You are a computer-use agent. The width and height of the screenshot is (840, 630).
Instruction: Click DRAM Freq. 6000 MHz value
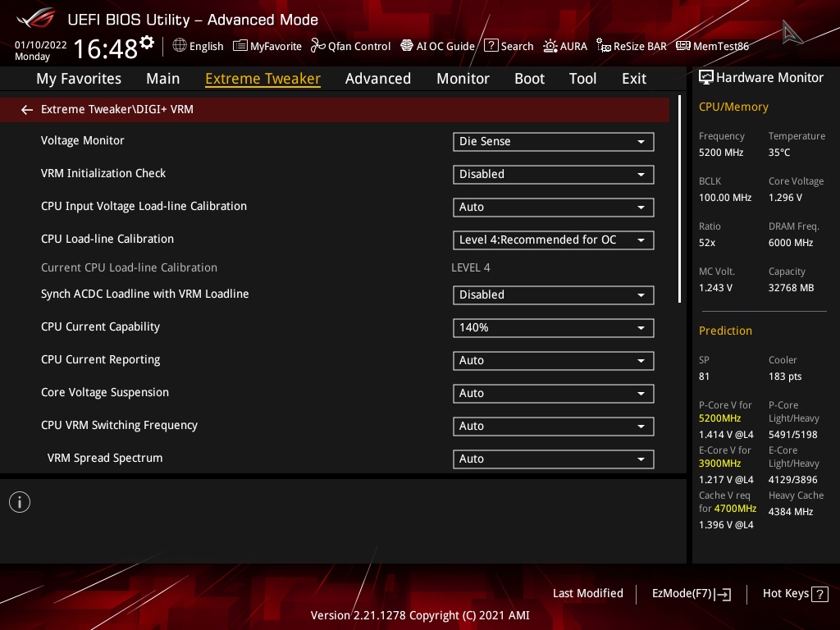791,243
